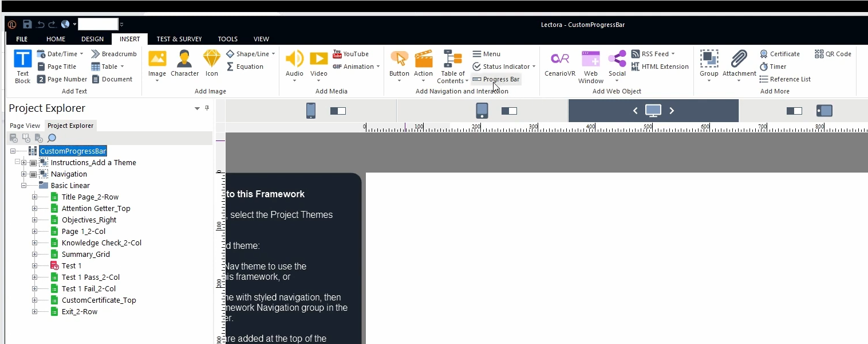Insert a Text Block

click(x=22, y=67)
